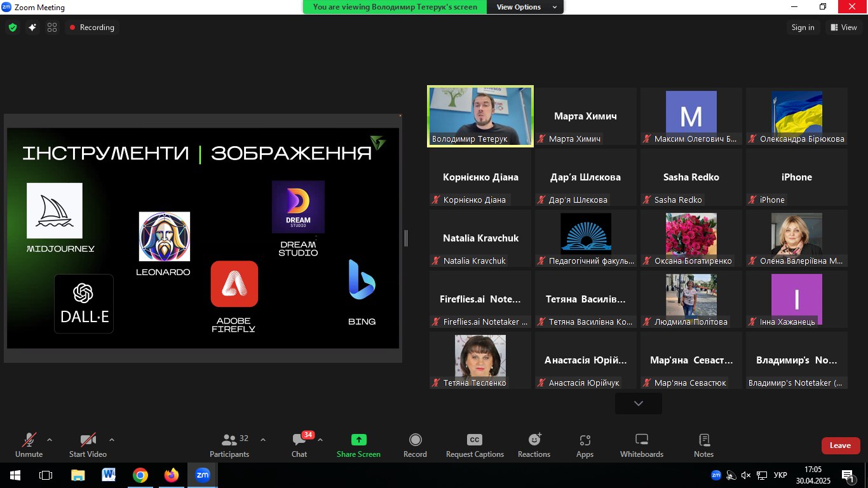Click the Анастасія Юрійчук participant tile
Screen dimensions: 868x488
click(586, 360)
